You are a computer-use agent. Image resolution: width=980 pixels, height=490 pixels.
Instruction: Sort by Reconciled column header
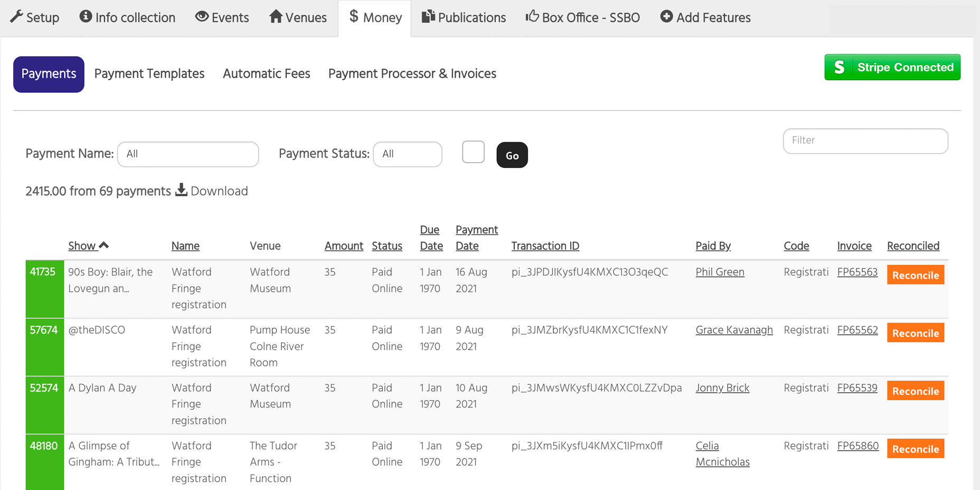tap(913, 246)
